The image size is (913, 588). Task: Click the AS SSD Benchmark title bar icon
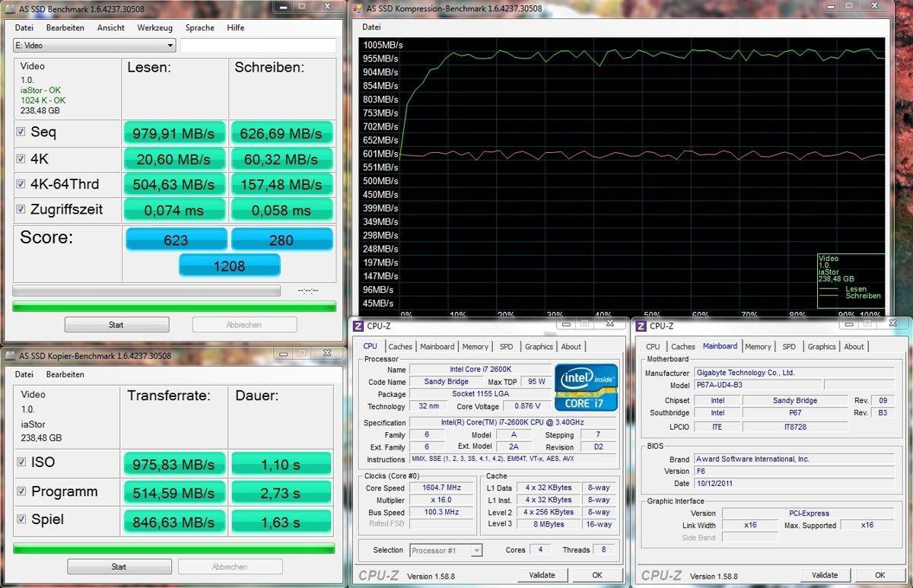[11, 8]
